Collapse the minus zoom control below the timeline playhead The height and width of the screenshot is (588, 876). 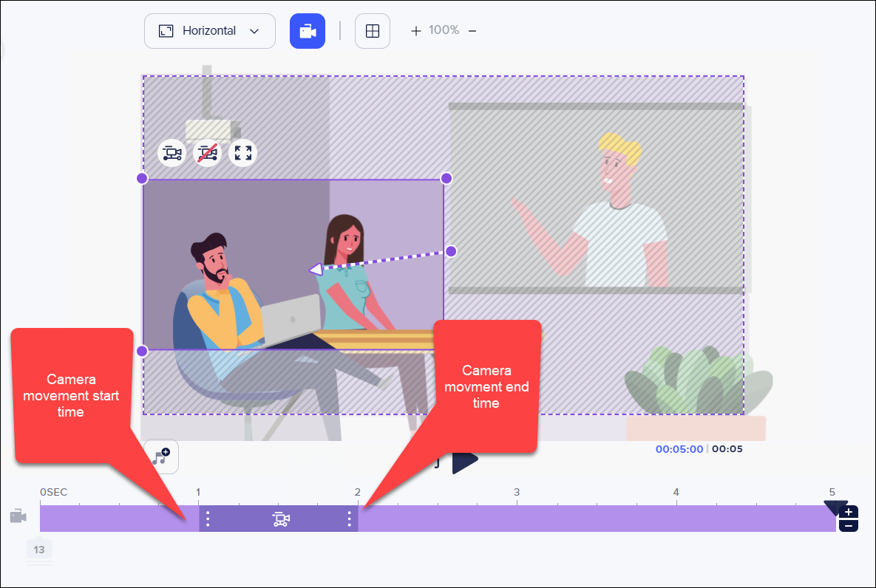849,526
